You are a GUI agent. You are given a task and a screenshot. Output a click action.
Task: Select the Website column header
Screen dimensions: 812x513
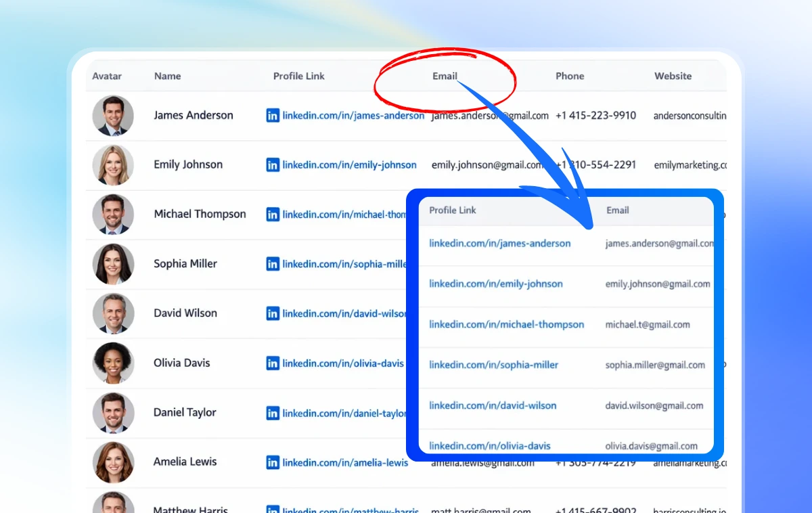tap(673, 76)
